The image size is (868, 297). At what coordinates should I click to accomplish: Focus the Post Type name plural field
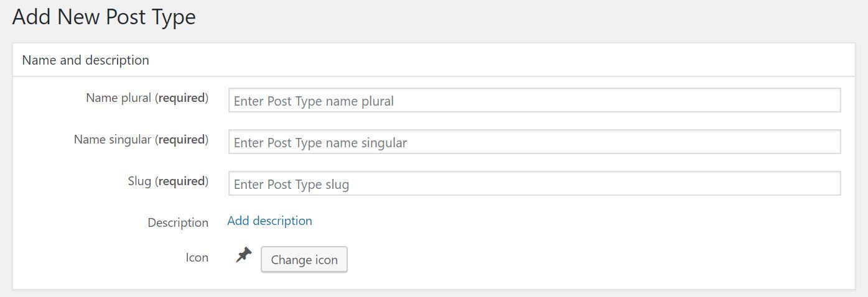tap(534, 101)
